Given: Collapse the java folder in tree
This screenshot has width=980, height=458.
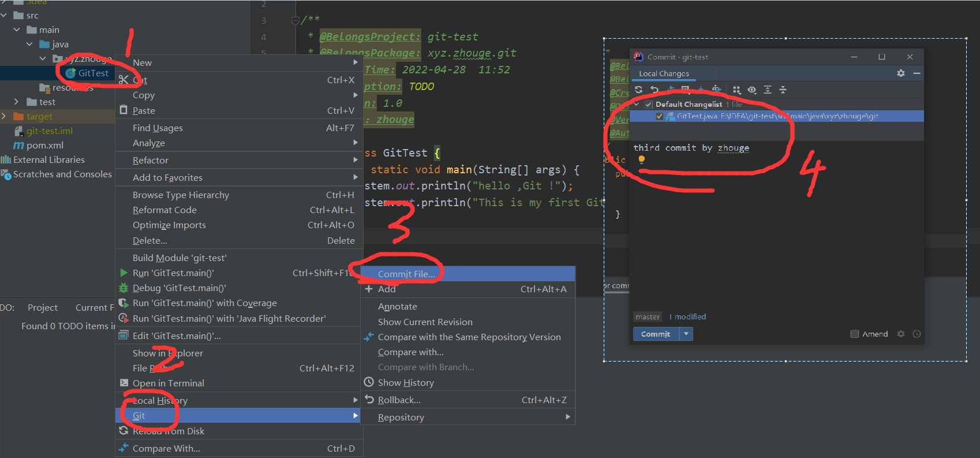Looking at the screenshot, I should 29,44.
